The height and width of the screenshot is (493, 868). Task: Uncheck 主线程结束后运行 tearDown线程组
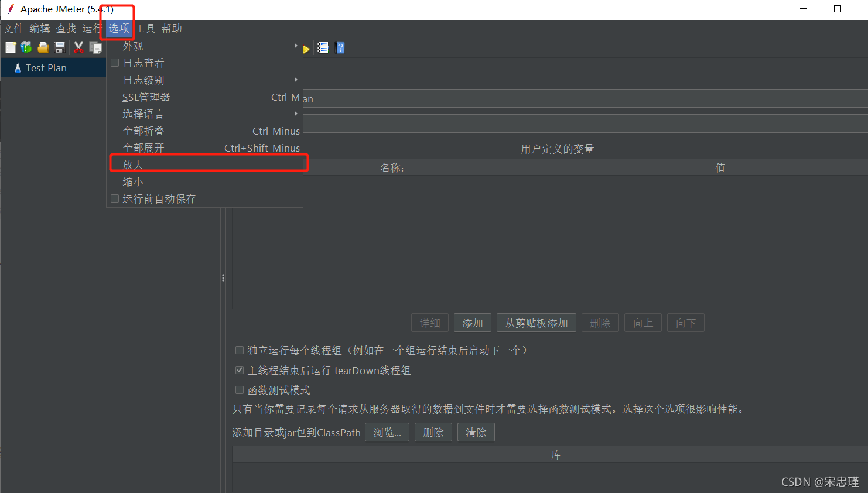[240, 370]
